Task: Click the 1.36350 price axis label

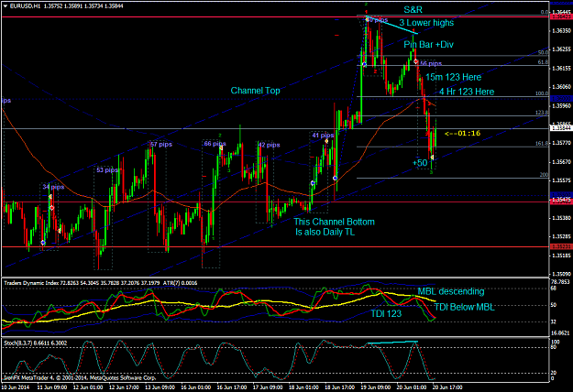Action: tap(561, 31)
